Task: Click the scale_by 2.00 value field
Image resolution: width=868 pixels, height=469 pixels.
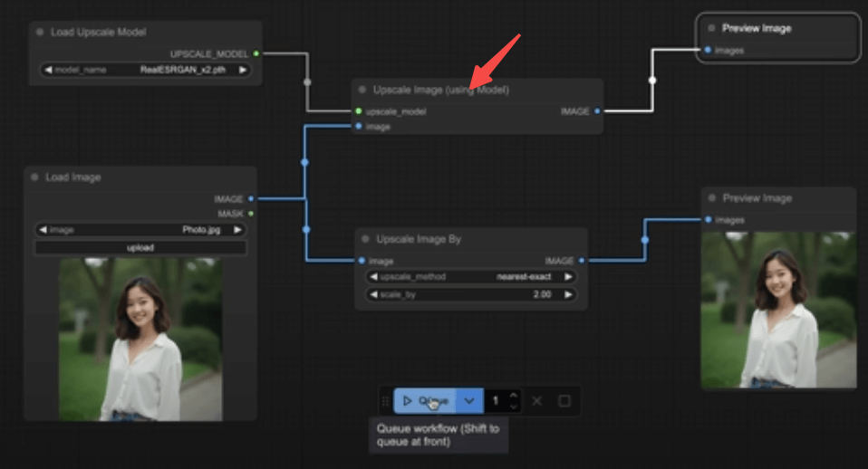Action: (471, 294)
